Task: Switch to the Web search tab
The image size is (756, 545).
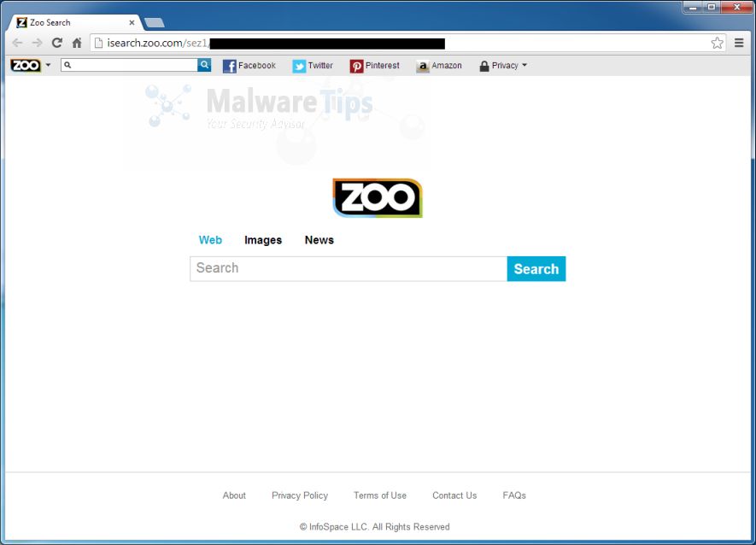Action: click(x=210, y=240)
